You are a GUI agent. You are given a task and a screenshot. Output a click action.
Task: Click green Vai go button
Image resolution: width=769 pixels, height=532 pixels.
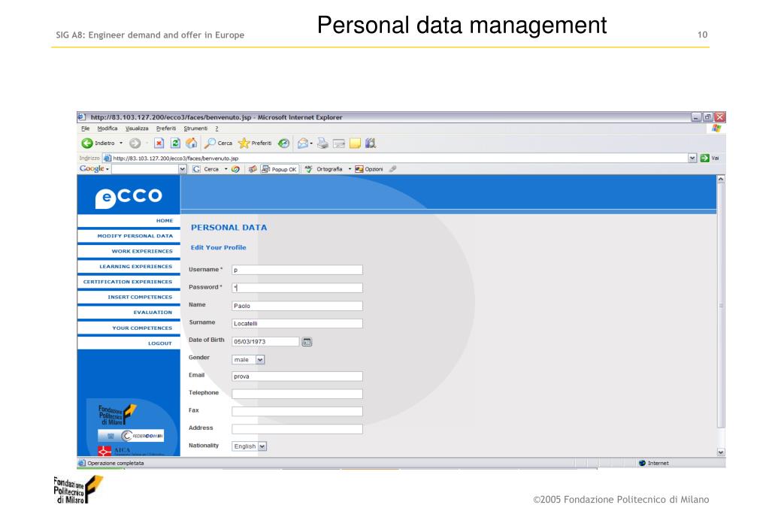(710, 158)
